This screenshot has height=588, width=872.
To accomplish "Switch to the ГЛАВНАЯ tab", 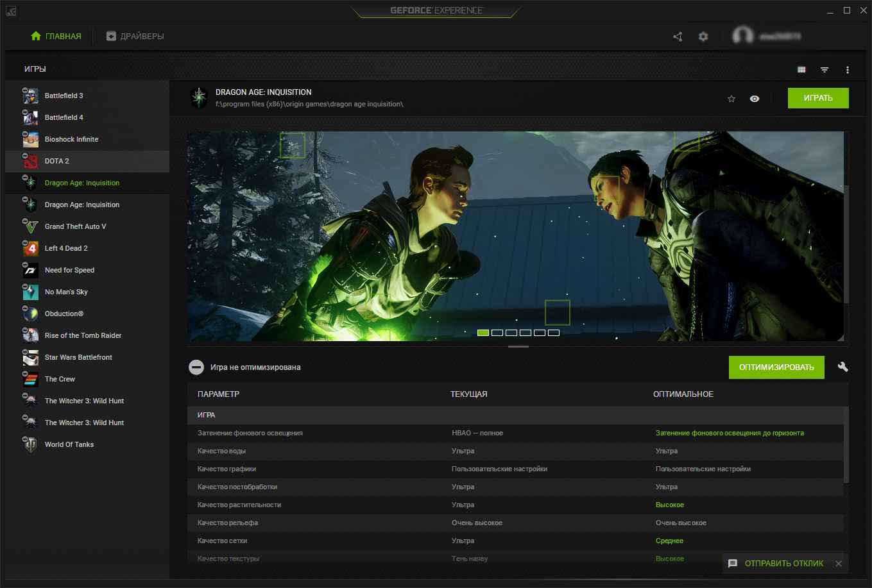I will point(56,36).
